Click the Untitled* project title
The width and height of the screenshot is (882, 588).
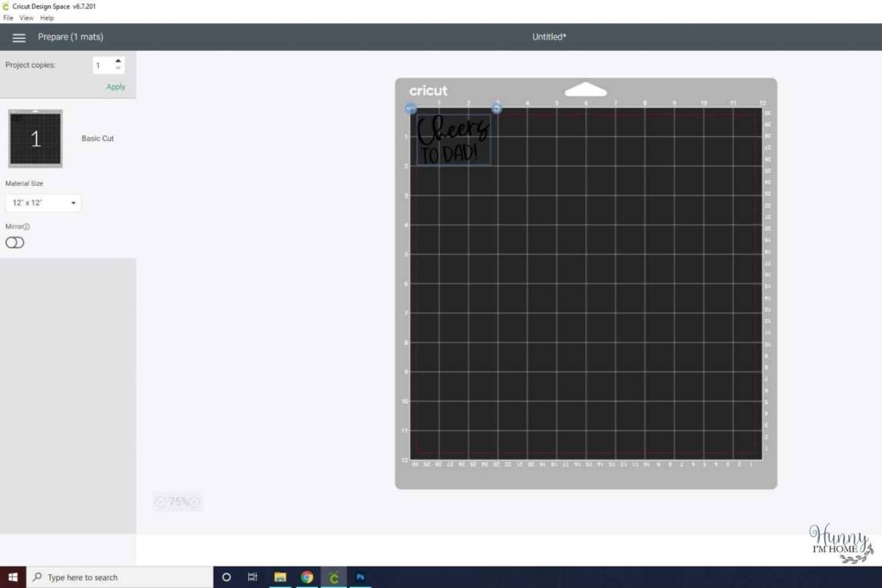point(549,37)
